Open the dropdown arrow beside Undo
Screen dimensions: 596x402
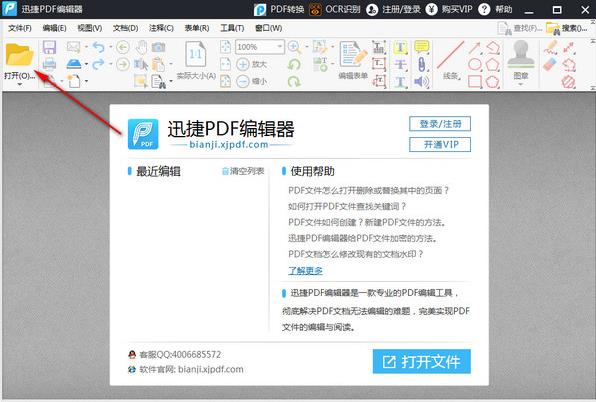111,47
